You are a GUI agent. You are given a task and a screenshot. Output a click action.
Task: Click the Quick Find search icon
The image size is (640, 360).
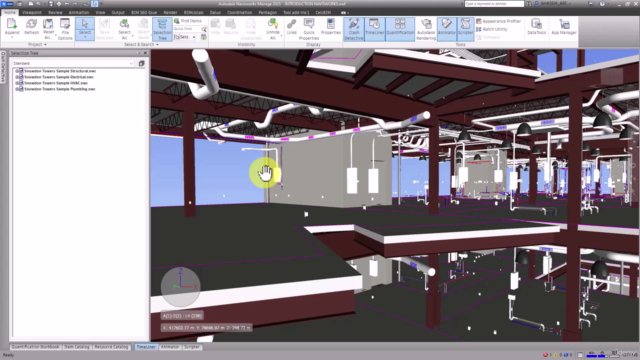(x=204, y=29)
